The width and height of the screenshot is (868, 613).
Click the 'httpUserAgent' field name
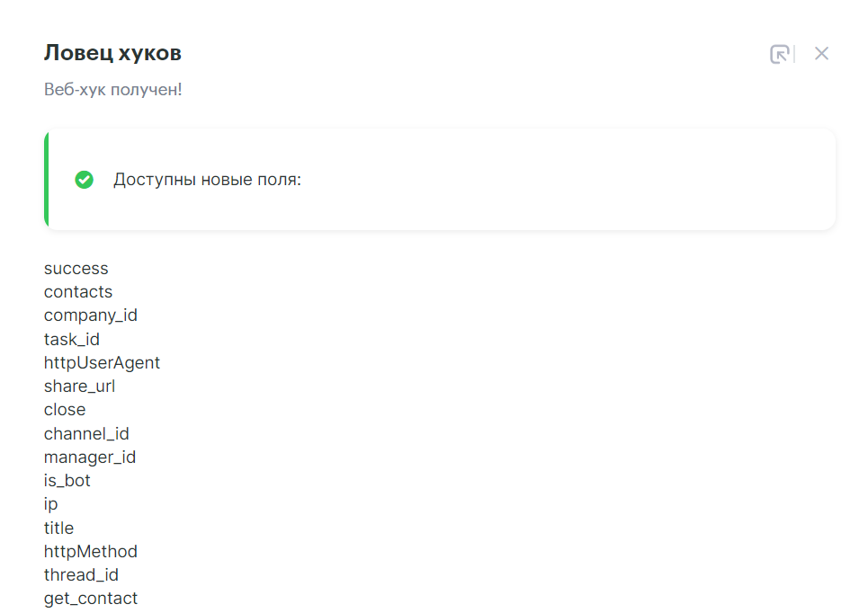click(x=102, y=363)
